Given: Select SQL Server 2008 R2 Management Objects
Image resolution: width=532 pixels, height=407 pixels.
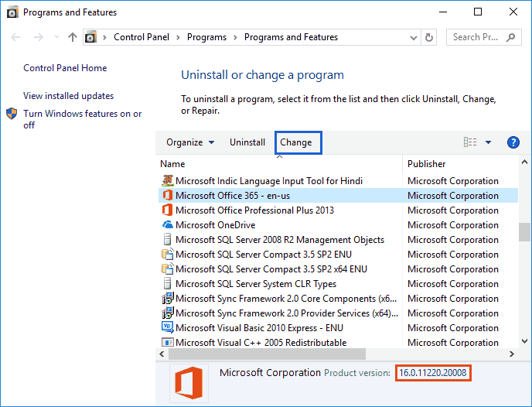Looking at the screenshot, I should [x=338, y=240].
